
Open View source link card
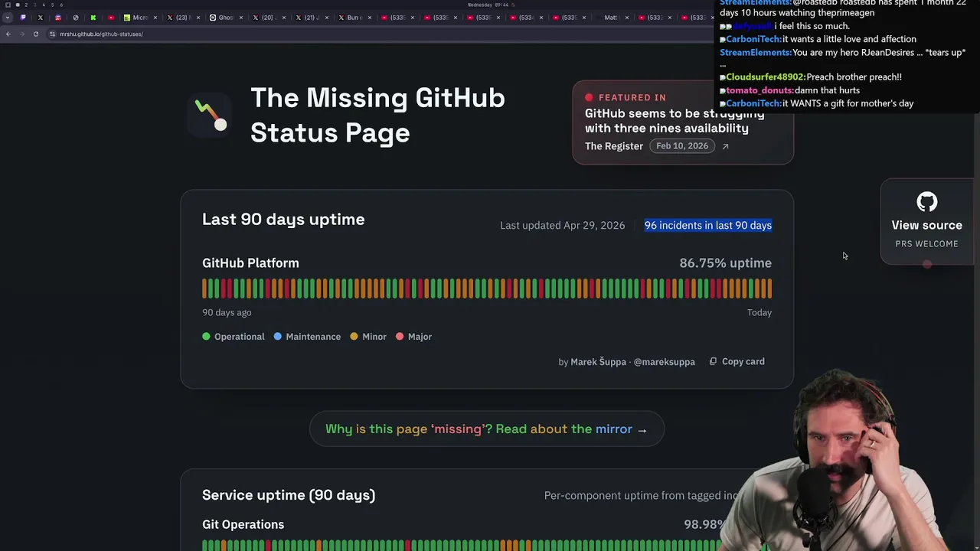926,222
